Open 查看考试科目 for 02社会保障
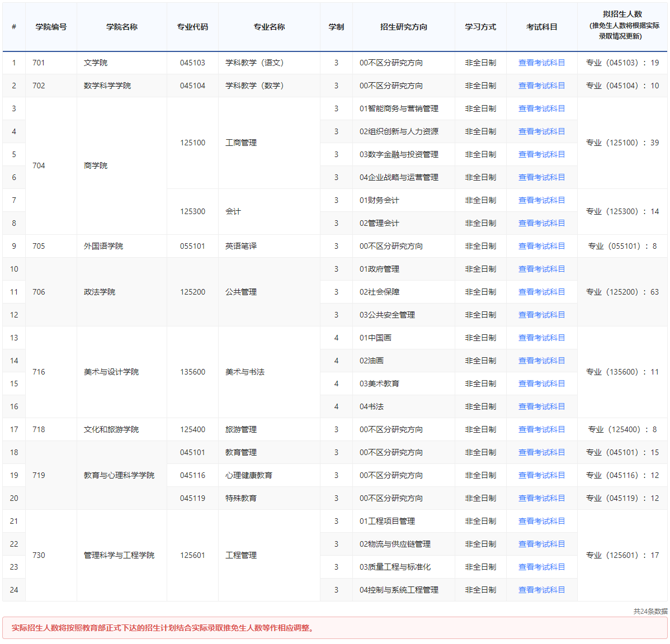This screenshot has height=644, width=670. point(541,292)
